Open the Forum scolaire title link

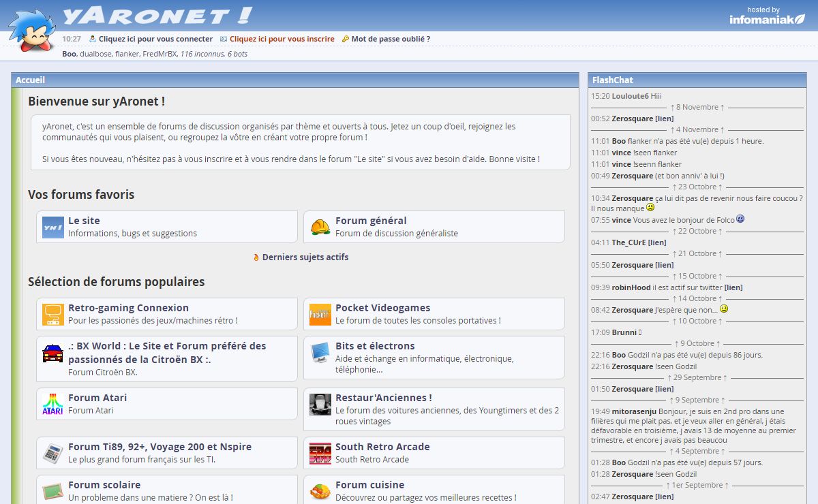pyautogui.click(x=104, y=485)
